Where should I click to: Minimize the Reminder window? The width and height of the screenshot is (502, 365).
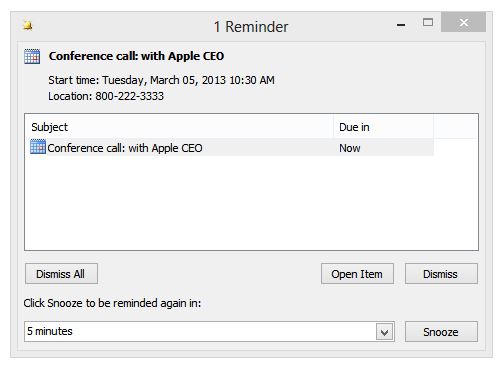[401, 25]
